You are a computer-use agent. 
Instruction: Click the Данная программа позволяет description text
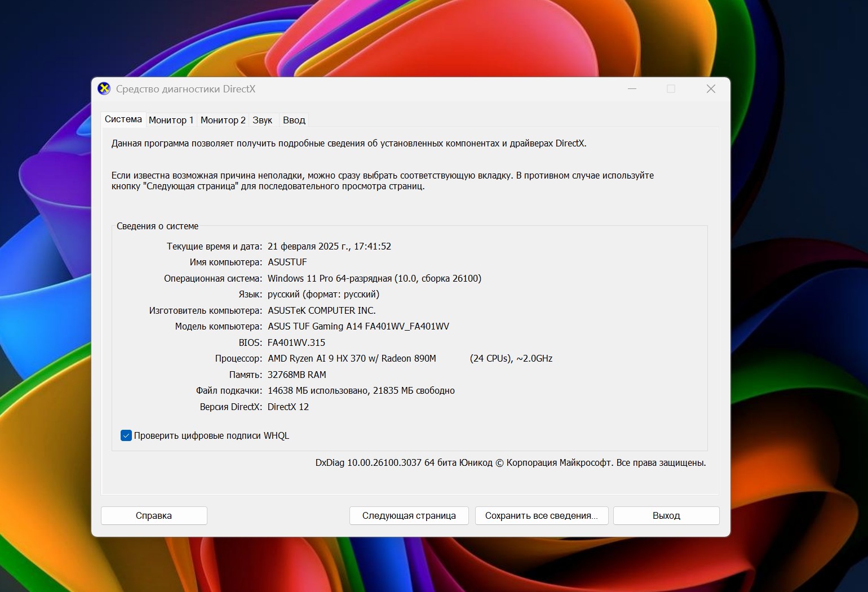(x=349, y=143)
